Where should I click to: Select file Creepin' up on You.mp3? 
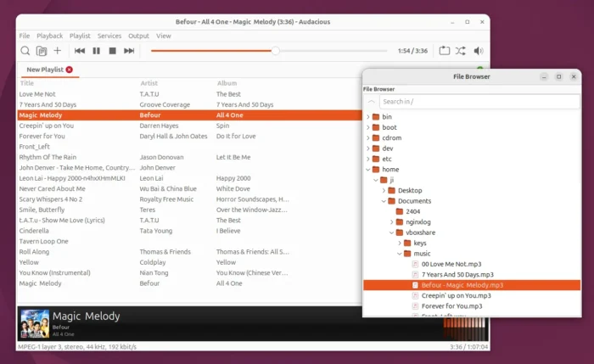pyautogui.click(x=457, y=296)
